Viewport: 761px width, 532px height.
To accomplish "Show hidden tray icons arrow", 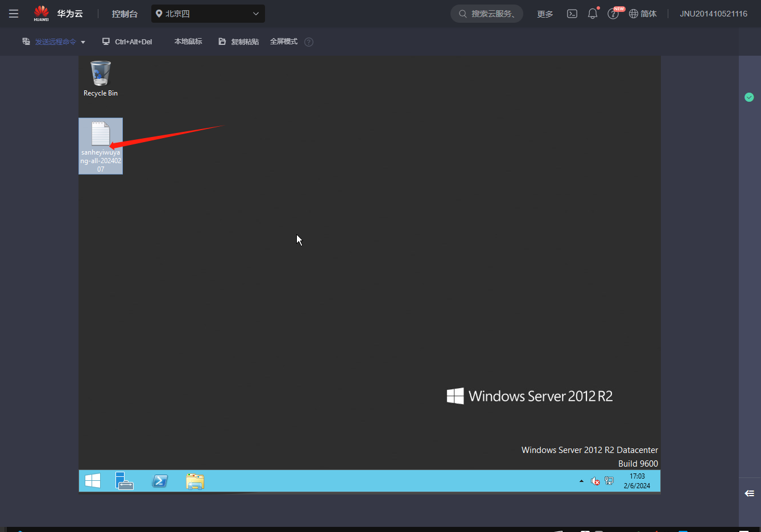I will 581,481.
